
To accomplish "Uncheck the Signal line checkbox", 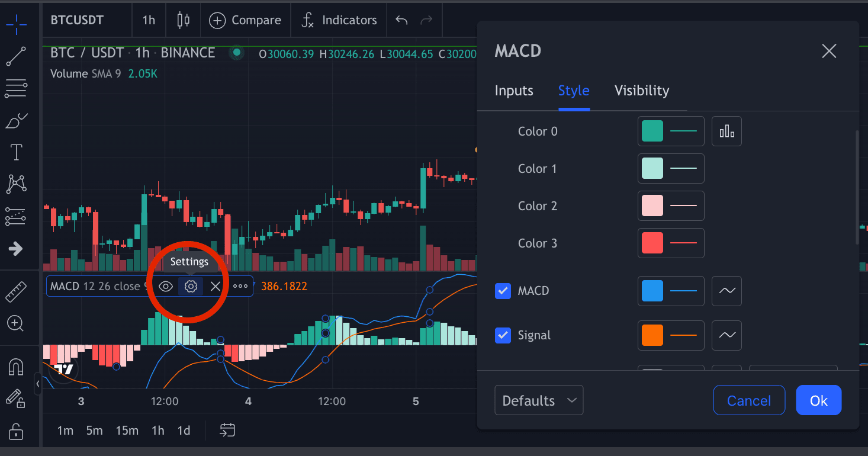I will 503,335.
